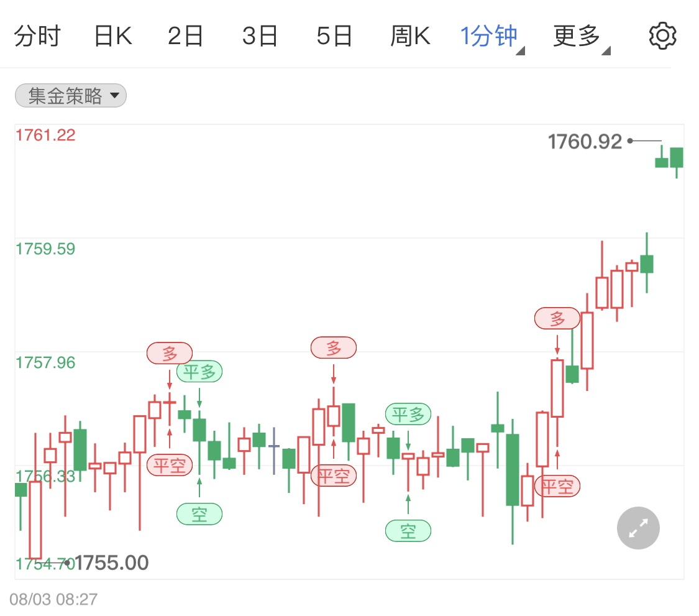Switch to the 日K tab

pyautogui.click(x=113, y=36)
